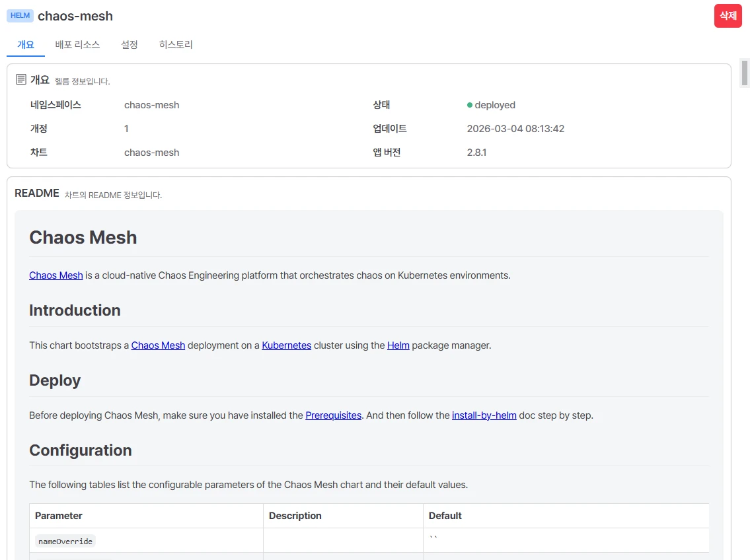Follow the Kubernetes link
This screenshot has width=750, height=560.
(287, 345)
